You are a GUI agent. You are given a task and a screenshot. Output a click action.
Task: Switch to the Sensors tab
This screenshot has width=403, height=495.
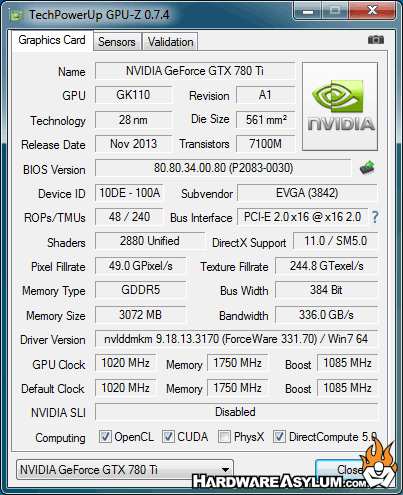[x=117, y=42]
